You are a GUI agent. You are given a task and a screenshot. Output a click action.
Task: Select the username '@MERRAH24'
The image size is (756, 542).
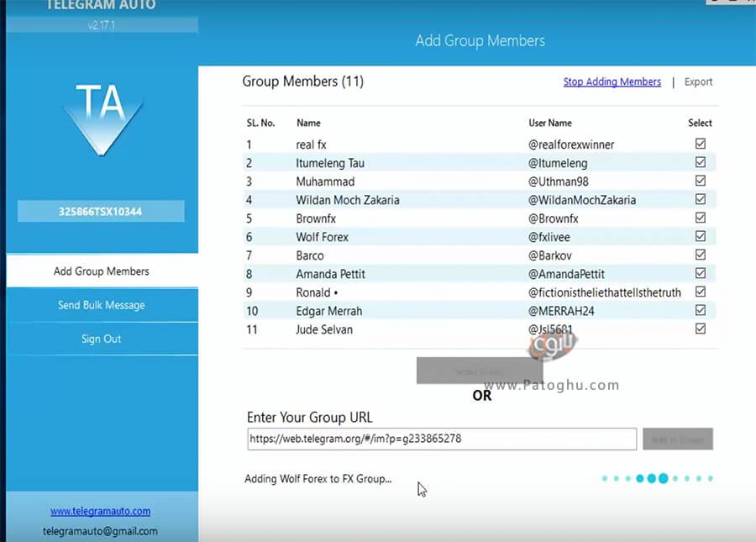561,311
